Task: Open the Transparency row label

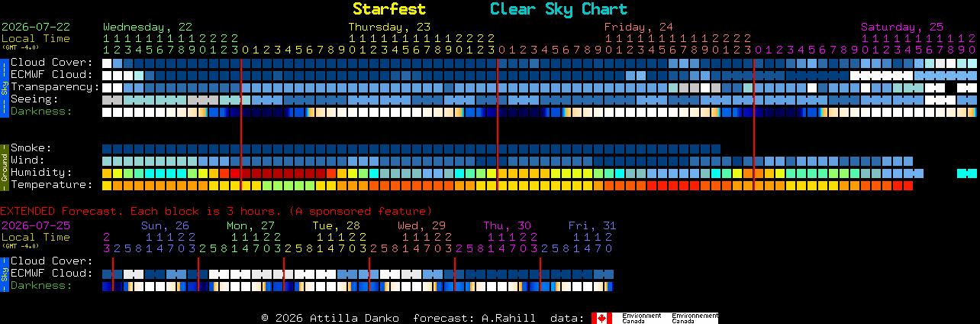Action: [55, 86]
